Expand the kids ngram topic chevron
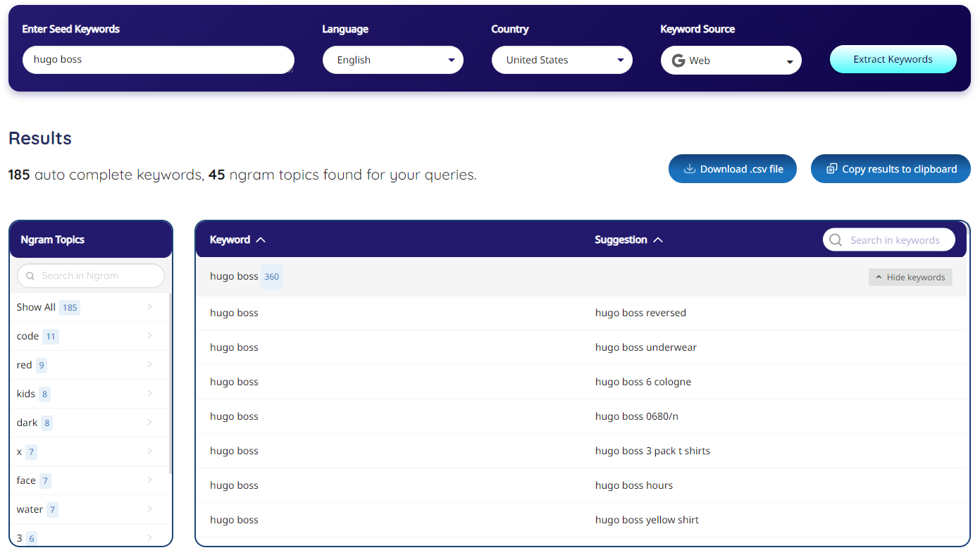The height and width of the screenshot is (555, 980). [150, 393]
